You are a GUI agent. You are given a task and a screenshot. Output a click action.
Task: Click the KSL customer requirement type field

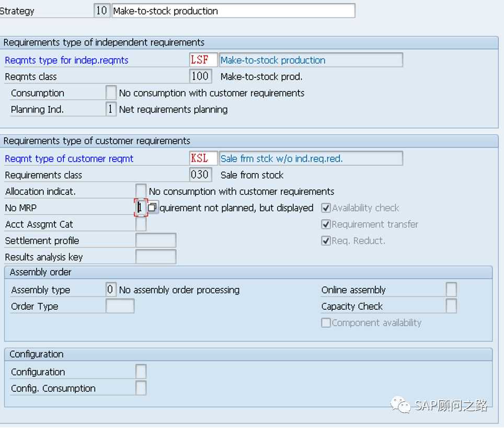(x=203, y=159)
